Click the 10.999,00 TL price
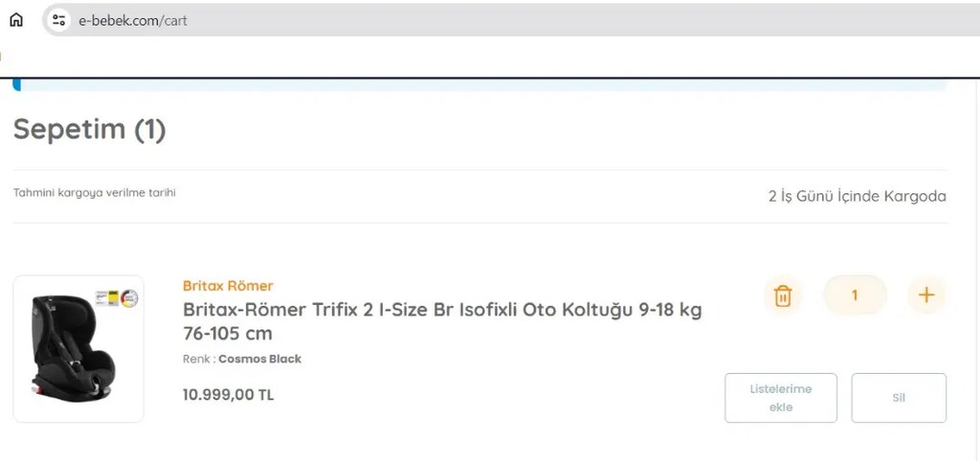The width and height of the screenshot is (980, 461). (x=228, y=395)
